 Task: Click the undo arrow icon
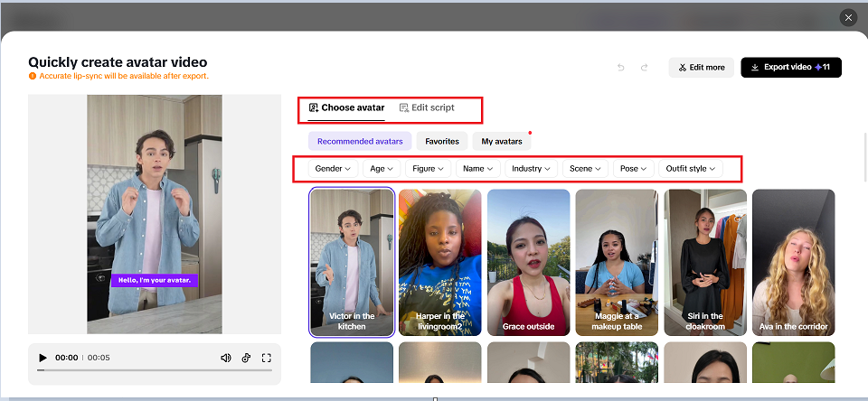pos(621,68)
